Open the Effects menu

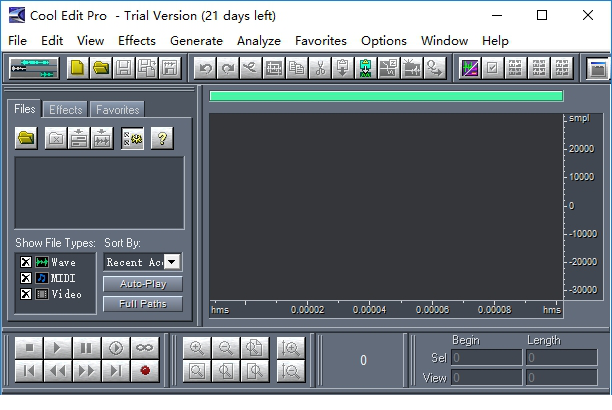click(x=137, y=41)
